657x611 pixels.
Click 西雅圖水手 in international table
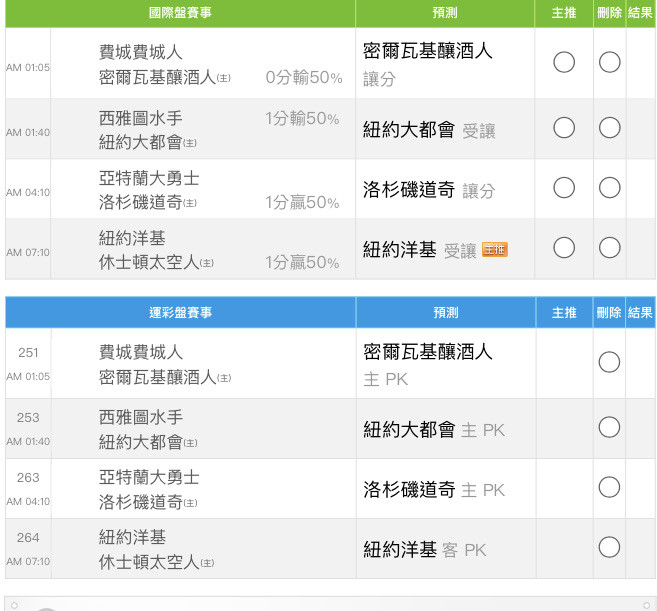[x=141, y=118]
